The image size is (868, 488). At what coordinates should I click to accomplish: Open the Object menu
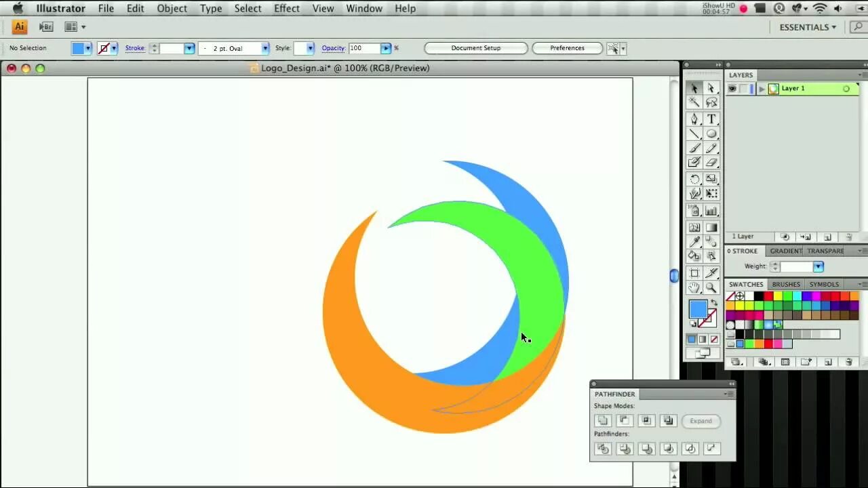pos(172,8)
